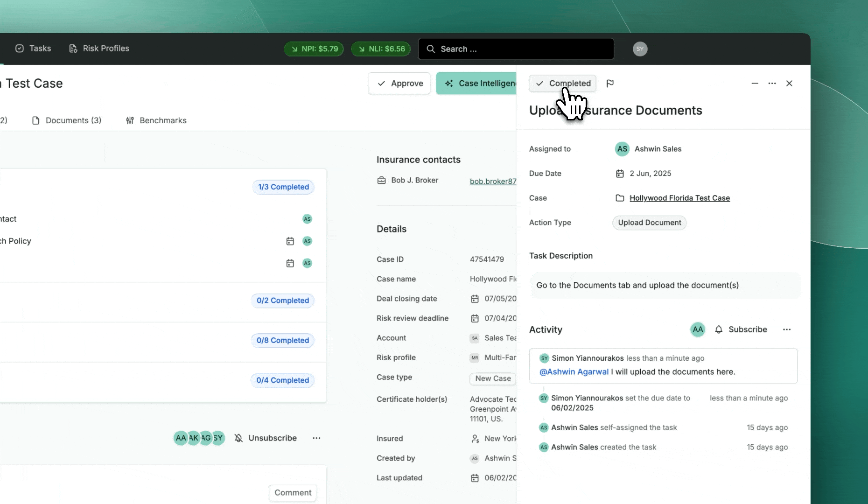Open the Hollywood Florida Test Case link
868x504 pixels.
click(679, 198)
